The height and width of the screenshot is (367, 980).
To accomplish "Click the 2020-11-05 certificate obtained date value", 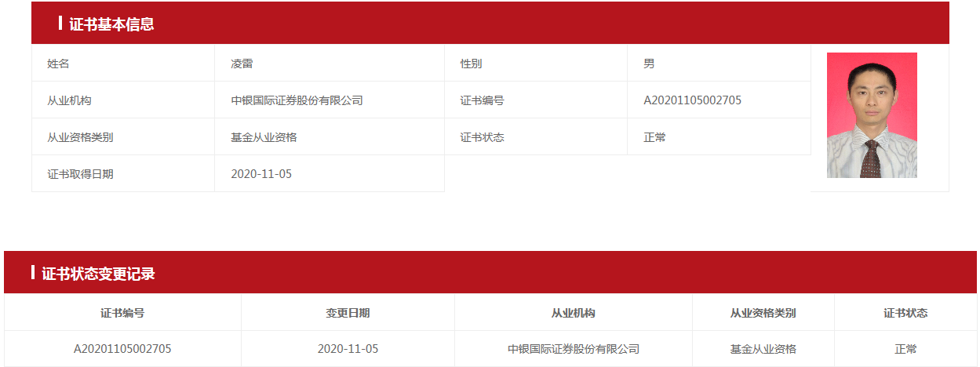I will click(x=261, y=174).
